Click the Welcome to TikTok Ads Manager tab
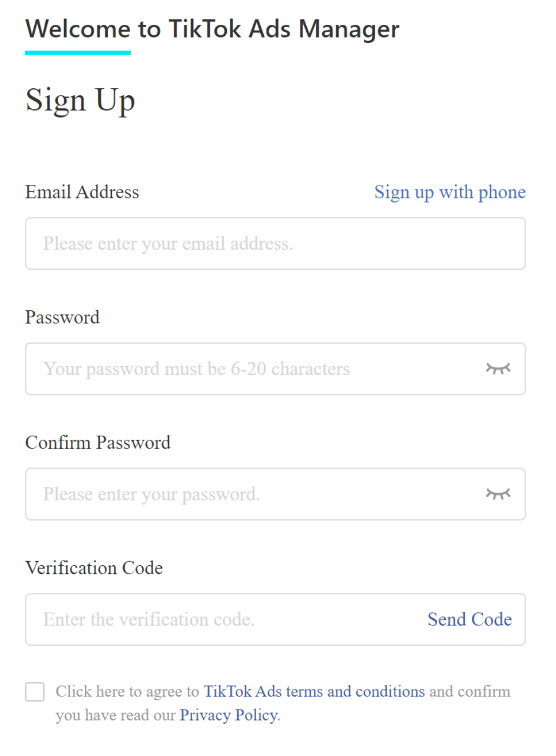The image size is (556, 756). point(212,29)
